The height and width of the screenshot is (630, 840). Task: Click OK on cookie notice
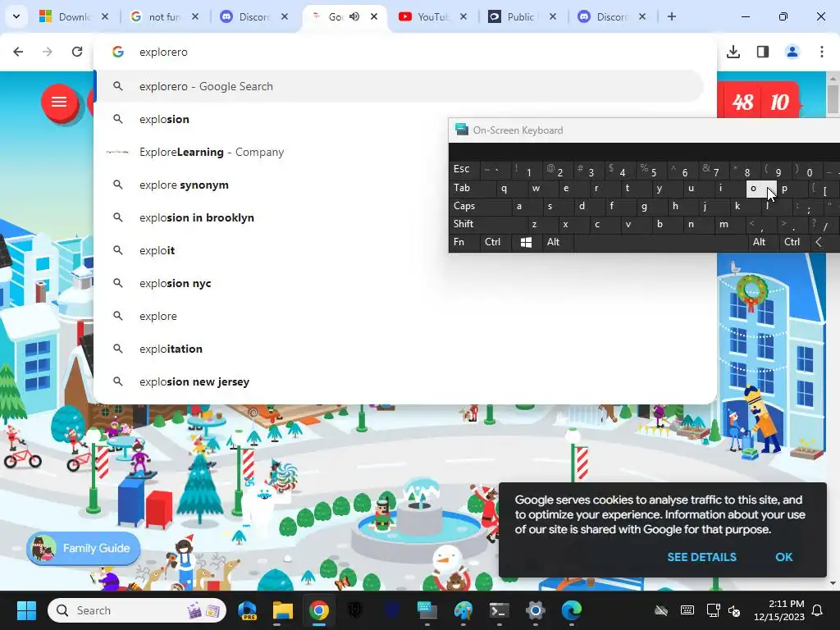[783, 557]
